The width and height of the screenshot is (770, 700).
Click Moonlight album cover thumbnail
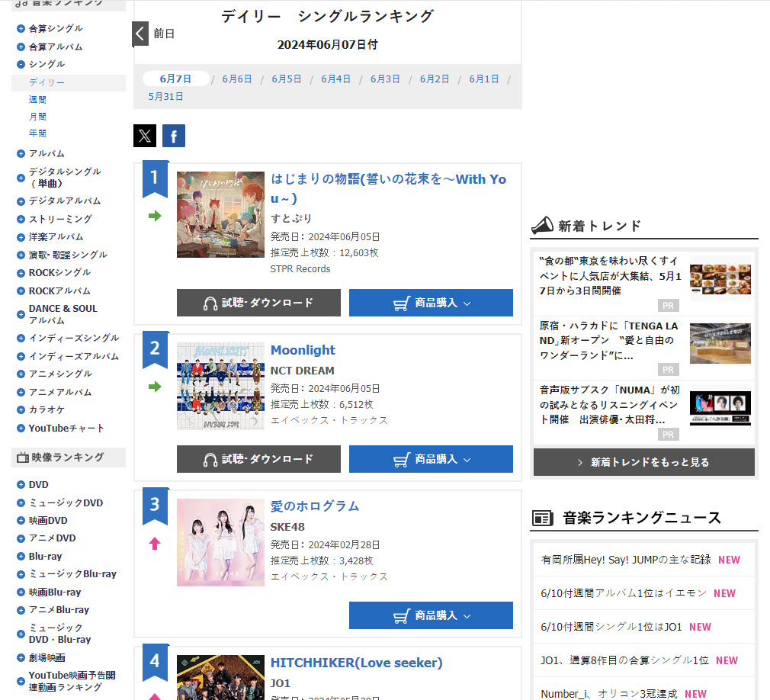coord(220,386)
